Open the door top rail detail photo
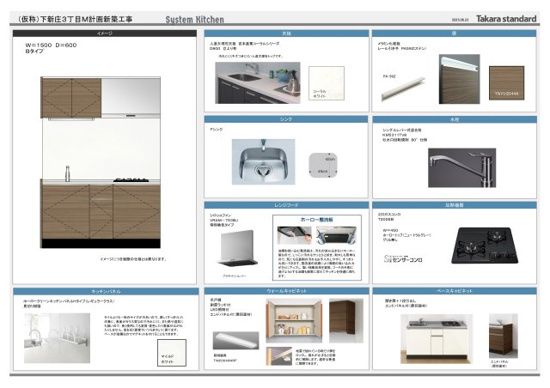Image resolution: width=550 pixels, height=388 pixels. click(x=459, y=79)
